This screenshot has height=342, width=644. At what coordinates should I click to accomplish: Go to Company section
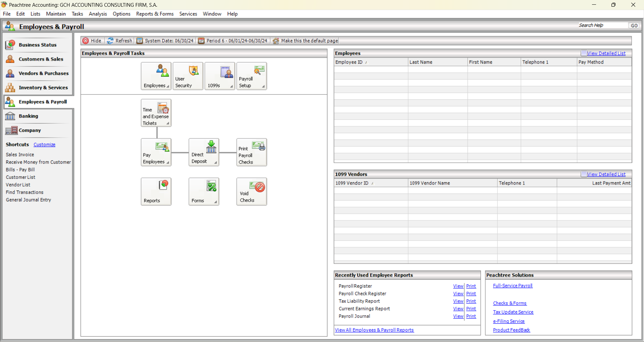(38, 130)
